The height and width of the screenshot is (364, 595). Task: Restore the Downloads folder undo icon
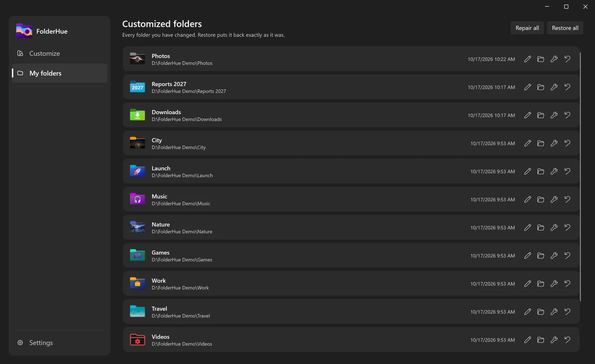pyautogui.click(x=567, y=115)
